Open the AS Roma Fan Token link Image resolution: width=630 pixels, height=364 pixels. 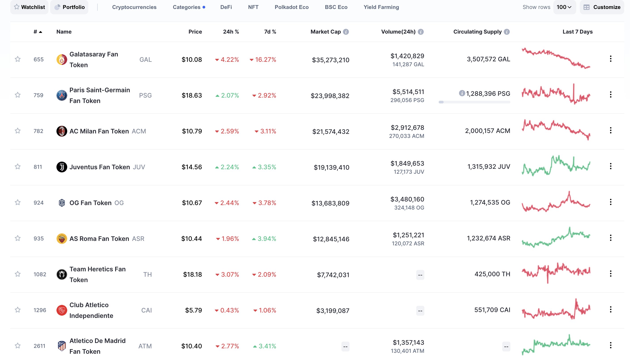pos(99,239)
